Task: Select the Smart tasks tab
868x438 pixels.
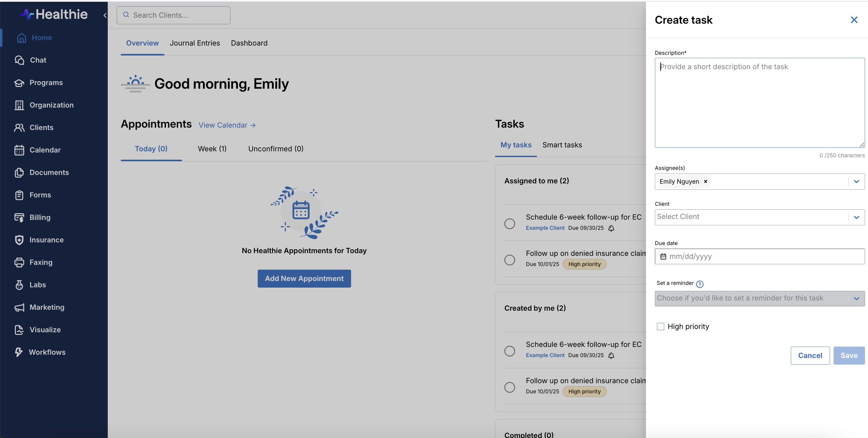Action: pyautogui.click(x=562, y=145)
